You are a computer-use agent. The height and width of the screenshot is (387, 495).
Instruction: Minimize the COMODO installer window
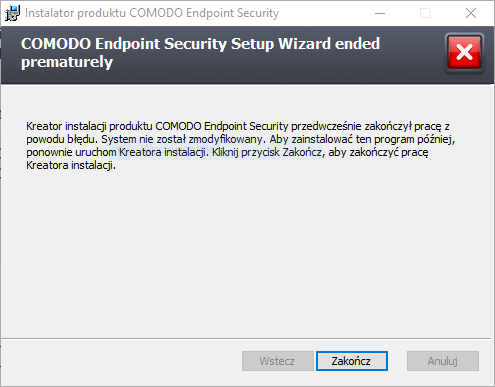tap(380, 13)
